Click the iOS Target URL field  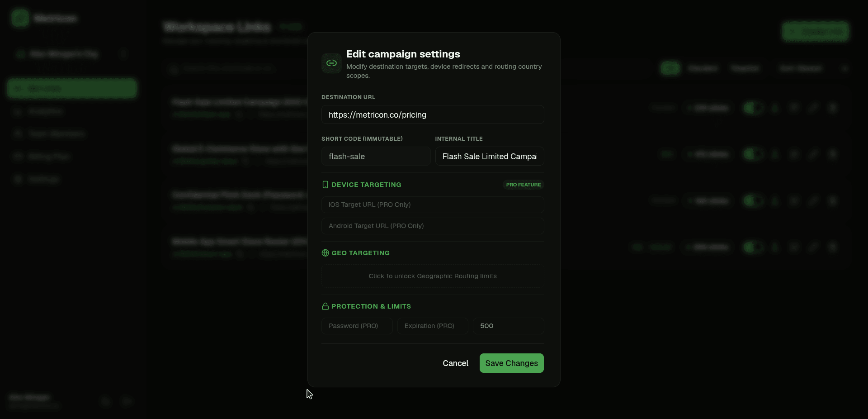click(433, 205)
